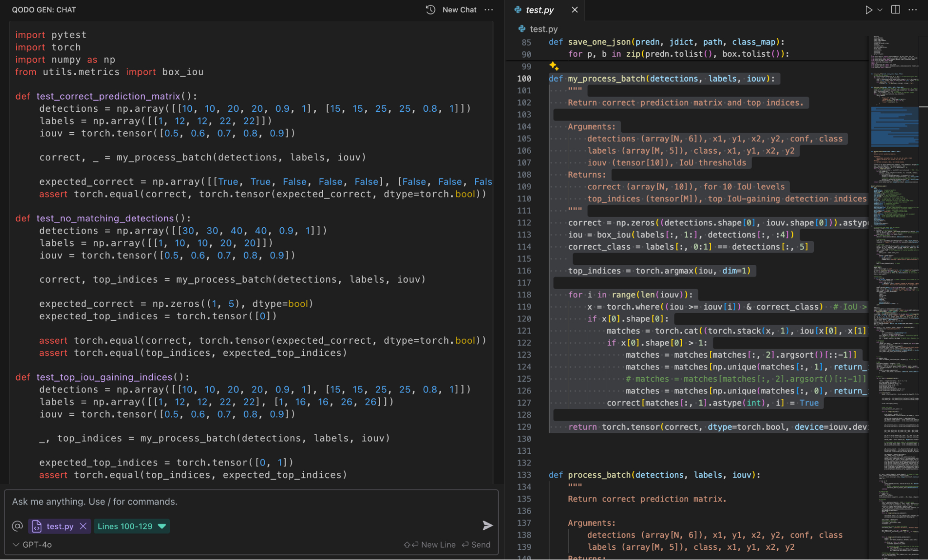928x560 pixels.
Task: Expand the GPT-4o model selector
Action: point(32,544)
